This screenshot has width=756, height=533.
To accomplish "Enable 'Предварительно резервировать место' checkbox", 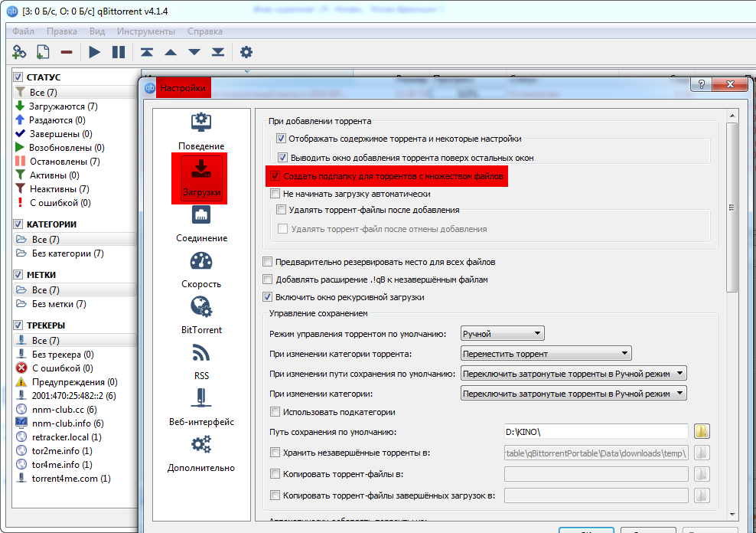I will click(x=267, y=262).
